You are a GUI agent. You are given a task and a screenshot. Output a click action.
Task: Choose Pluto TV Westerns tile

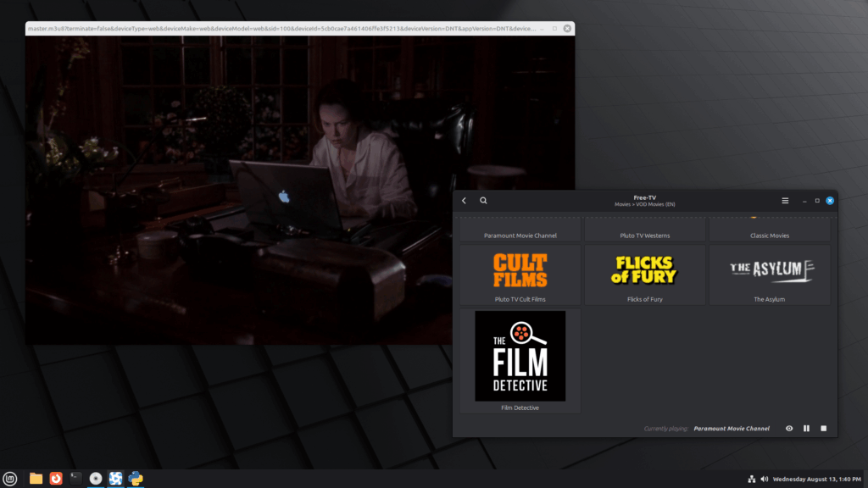point(644,230)
